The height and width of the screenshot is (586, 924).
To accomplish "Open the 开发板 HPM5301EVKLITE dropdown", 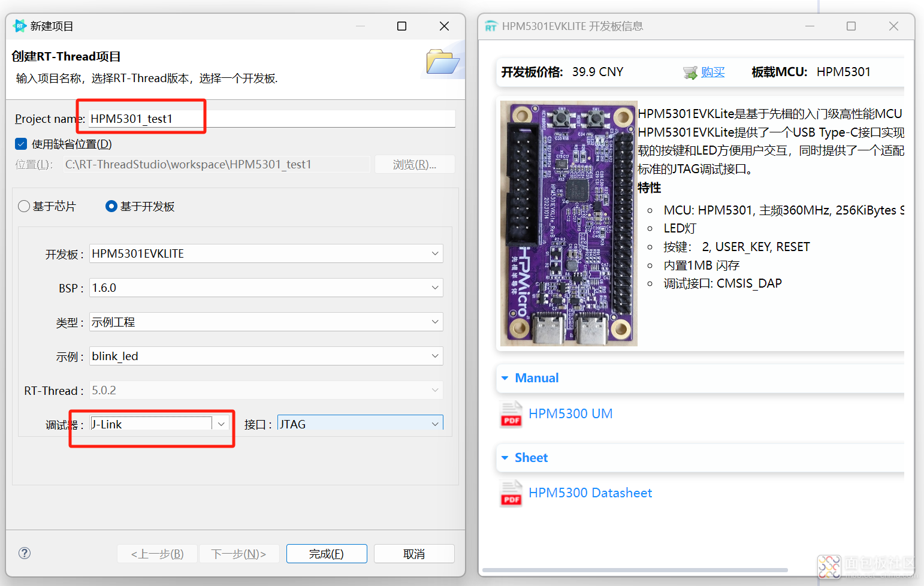I will pyautogui.click(x=266, y=253).
